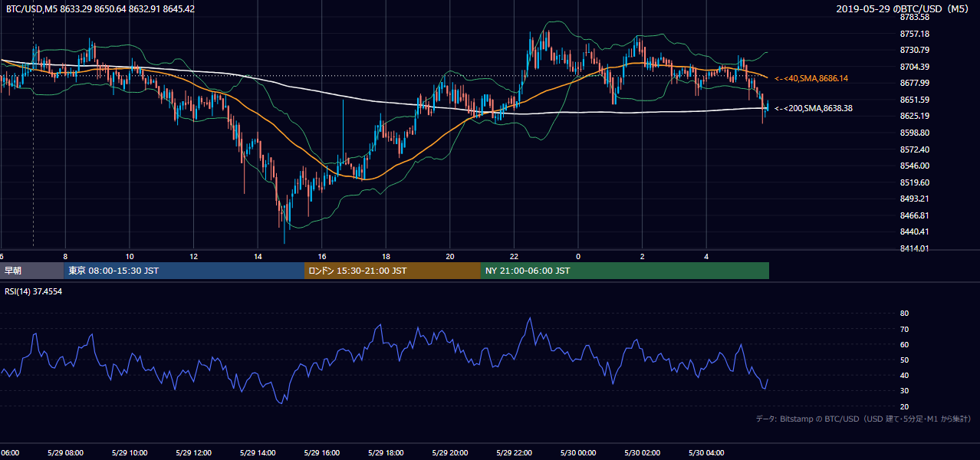Click the Bitstamp data source note
The width and height of the screenshot is (980, 460).
[863, 419]
